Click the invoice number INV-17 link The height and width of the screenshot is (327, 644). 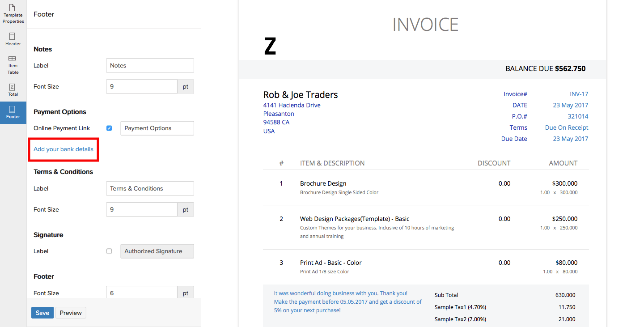578,94
